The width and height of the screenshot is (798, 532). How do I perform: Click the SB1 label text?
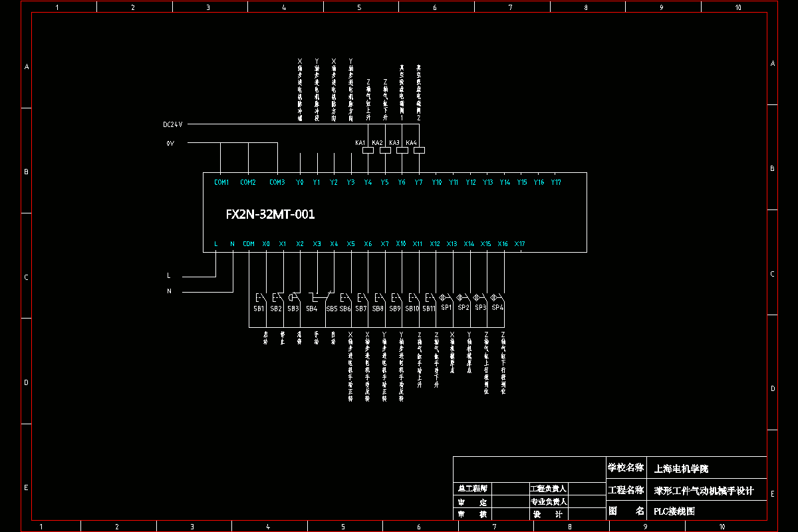[259, 309]
